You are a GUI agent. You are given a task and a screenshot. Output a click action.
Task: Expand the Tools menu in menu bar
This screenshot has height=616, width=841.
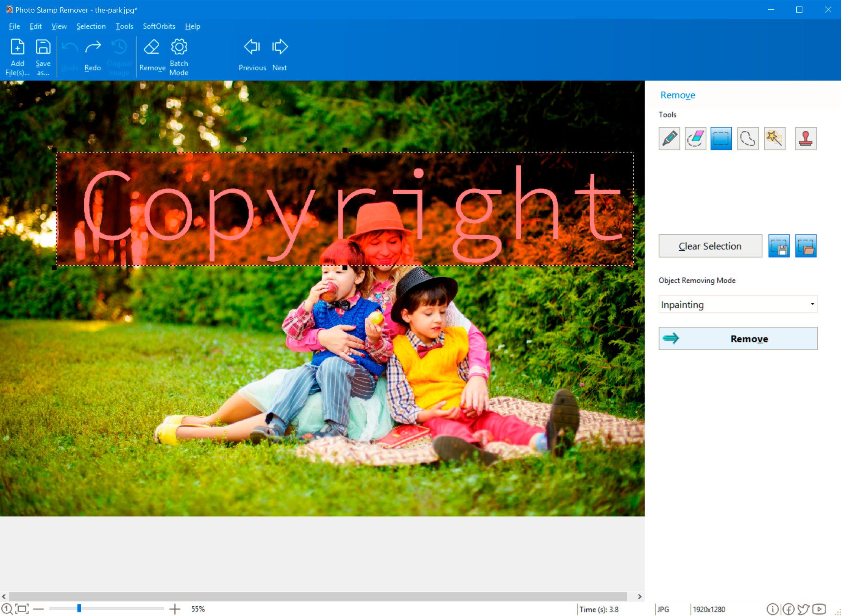point(124,26)
